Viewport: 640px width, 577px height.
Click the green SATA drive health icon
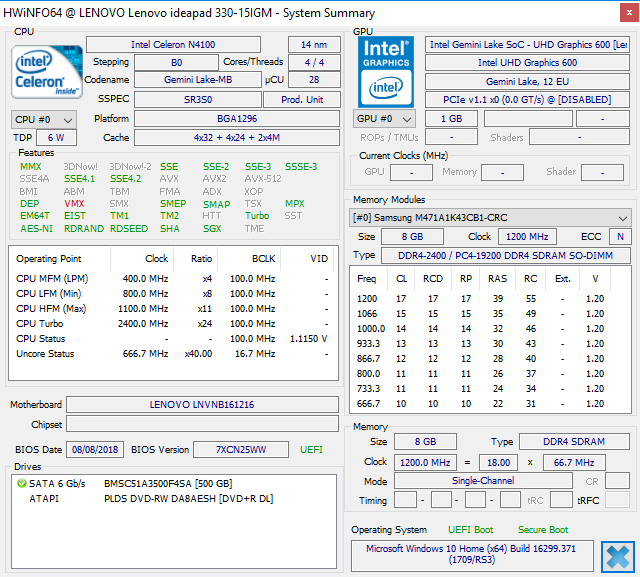tap(22, 484)
